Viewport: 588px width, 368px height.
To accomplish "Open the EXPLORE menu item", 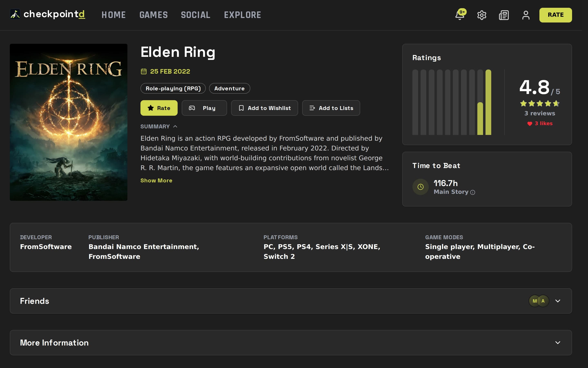I will (243, 15).
